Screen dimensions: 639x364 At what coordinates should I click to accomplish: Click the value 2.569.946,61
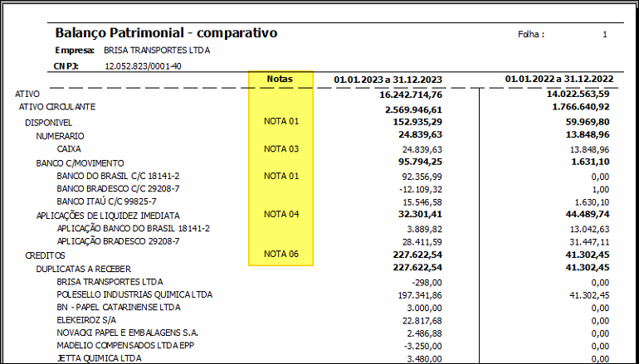tap(413, 110)
